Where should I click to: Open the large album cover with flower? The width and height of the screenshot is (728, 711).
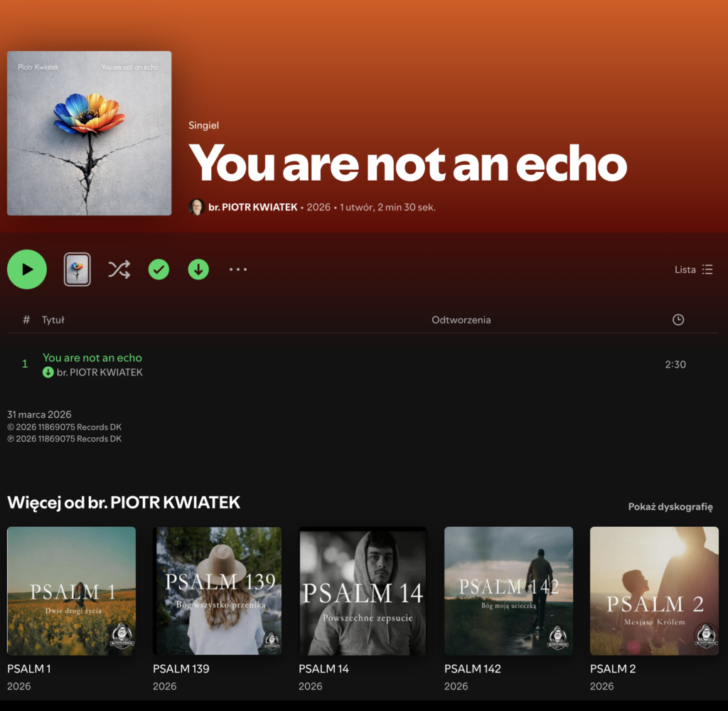pos(89,133)
